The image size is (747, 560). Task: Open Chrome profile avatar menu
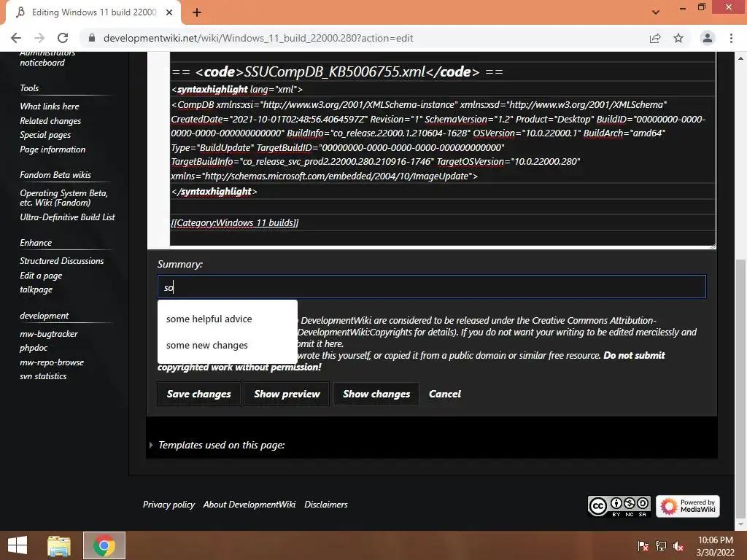pyautogui.click(x=708, y=38)
